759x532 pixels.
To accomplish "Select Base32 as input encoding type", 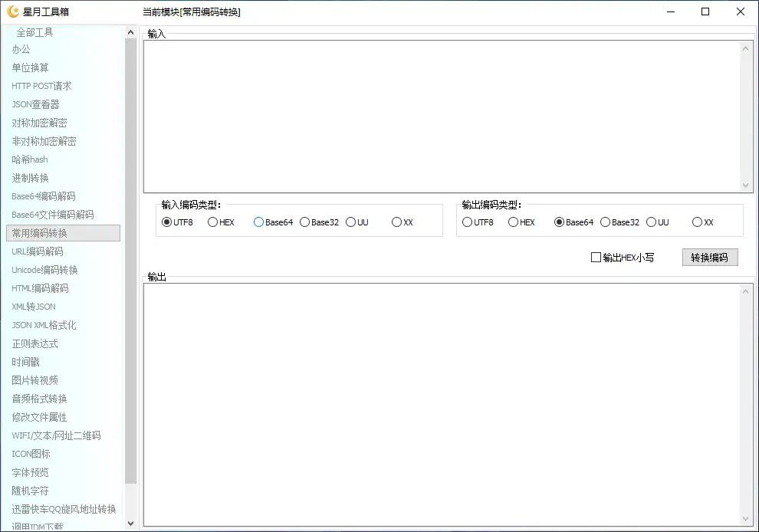I will pos(319,222).
